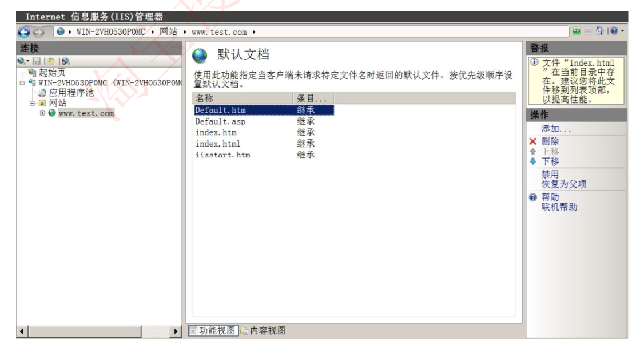Viewport: 644px width, 356px height.
Task: Open the dropdown arrow beside the help icon
Action: [622, 31]
